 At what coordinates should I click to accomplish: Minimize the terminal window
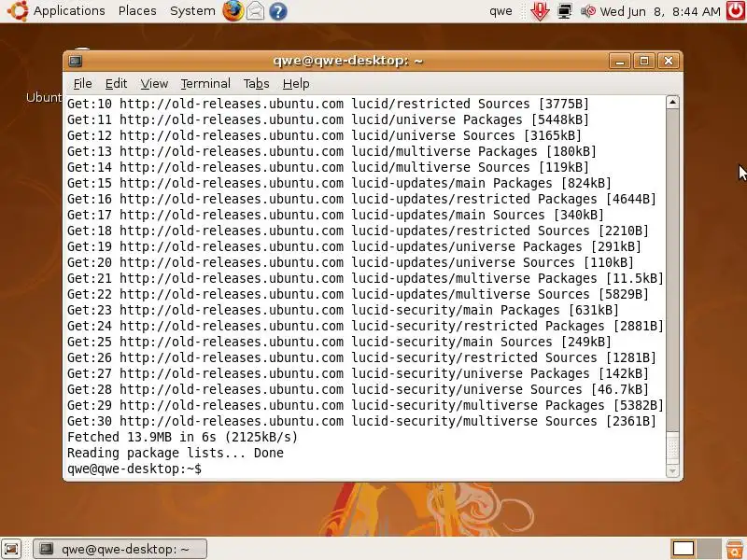(x=620, y=61)
